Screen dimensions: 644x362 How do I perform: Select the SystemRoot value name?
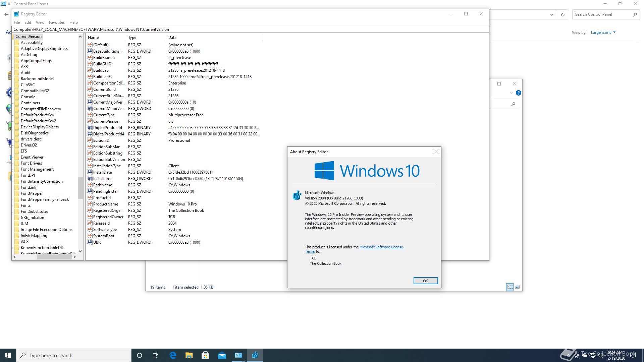pyautogui.click(x=104, y=236)
